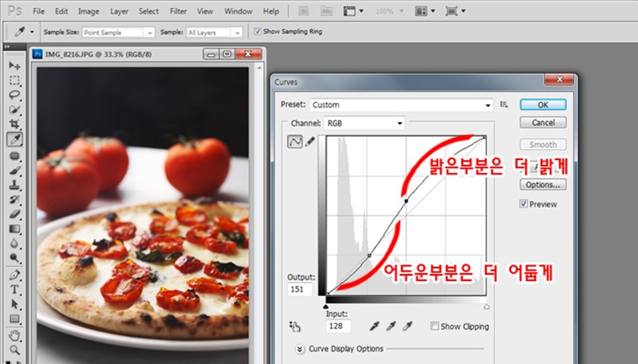Image resolution: width=638 pixels, height=364 pixels.
Task: Open the Preset dropdown in Curves
Action: (x=401, y=105)
